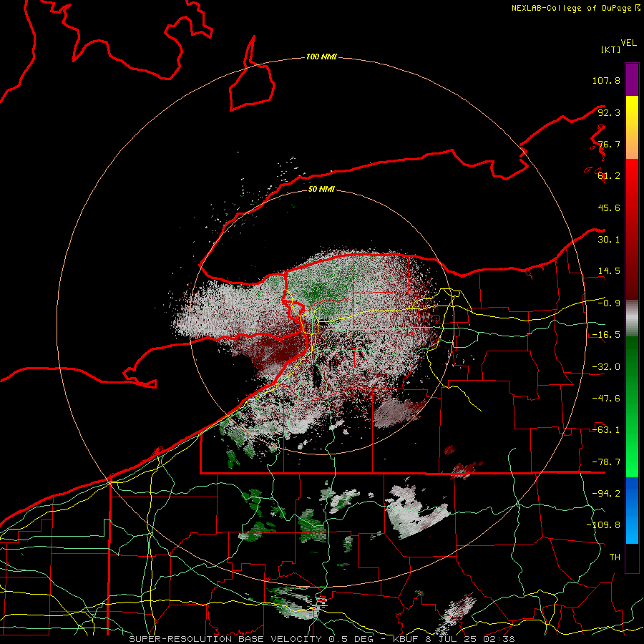Click the 100 NMI range ring label
The image size is (644, 644).
(321, 57)
